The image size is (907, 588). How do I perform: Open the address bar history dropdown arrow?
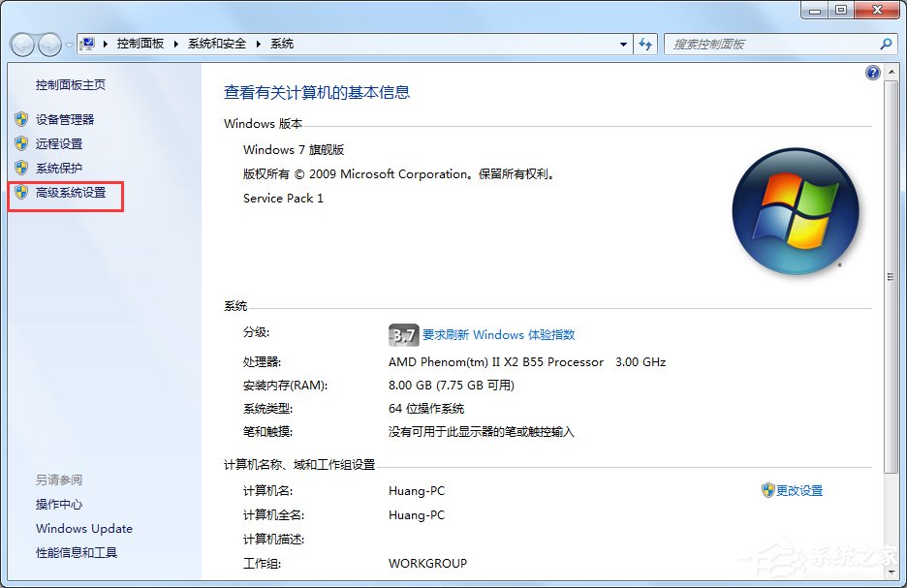click(x=624, y=44)
